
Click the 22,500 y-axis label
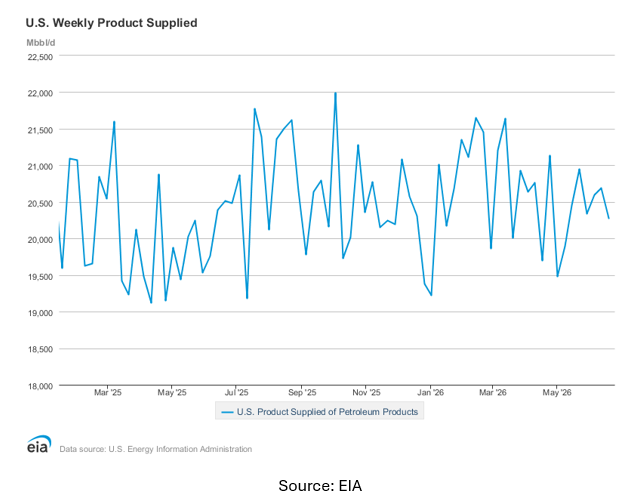click(x=40, y=57)
